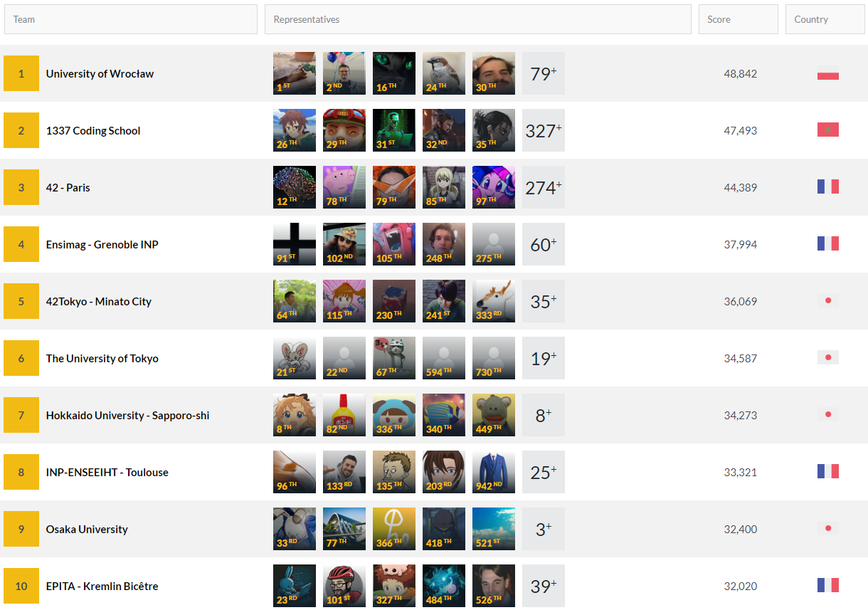Show the 274+ extra representatives of 42 - Paris
Image resolution: width=868 pixels, height=610 pixels.
point(544,187)
